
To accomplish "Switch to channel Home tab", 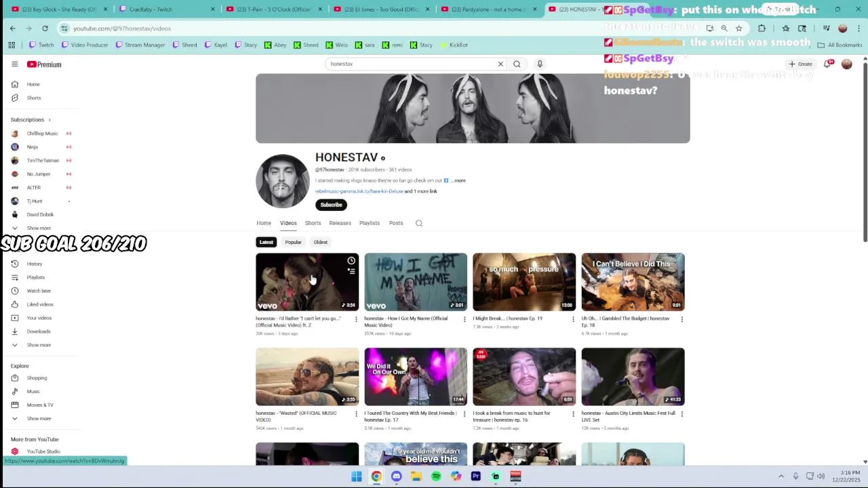I will [x=264, y=223].
